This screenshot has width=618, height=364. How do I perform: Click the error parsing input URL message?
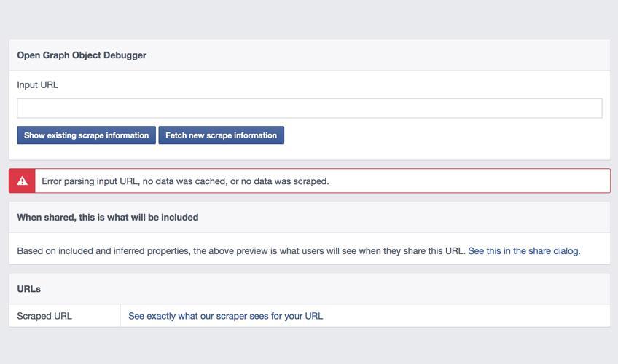click(x=185, y=181)
